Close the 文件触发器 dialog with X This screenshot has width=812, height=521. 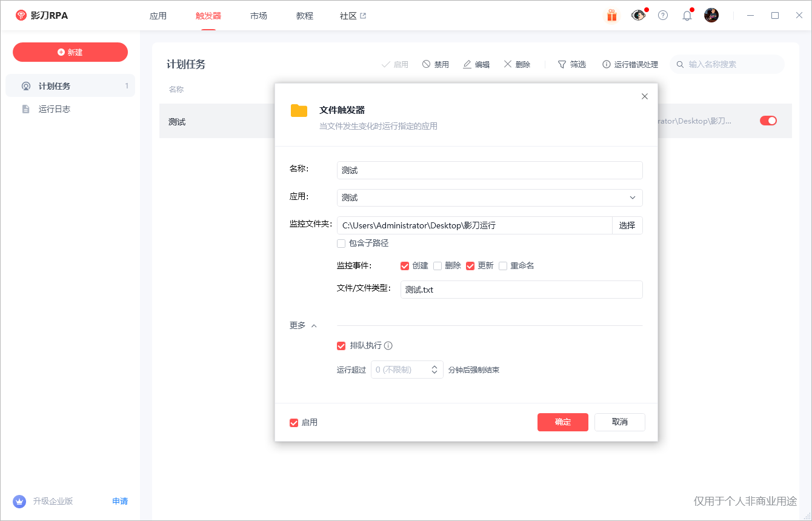(645, 96)
